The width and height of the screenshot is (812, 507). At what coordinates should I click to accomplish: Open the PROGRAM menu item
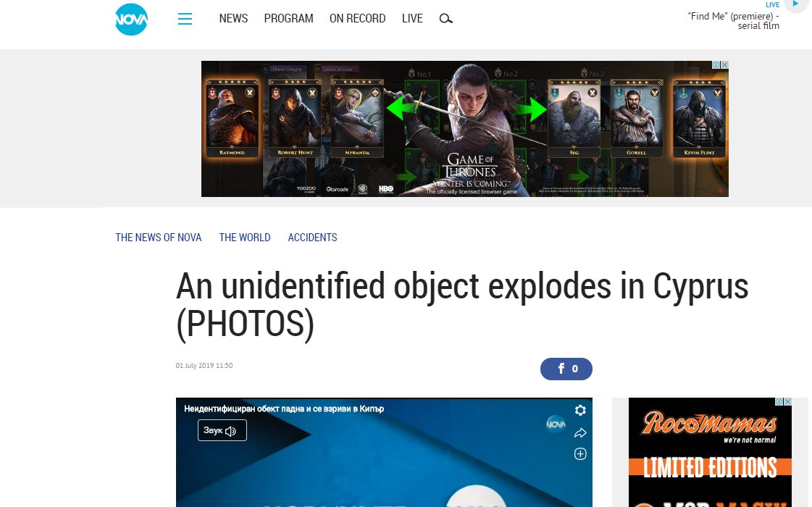point(288,19)
